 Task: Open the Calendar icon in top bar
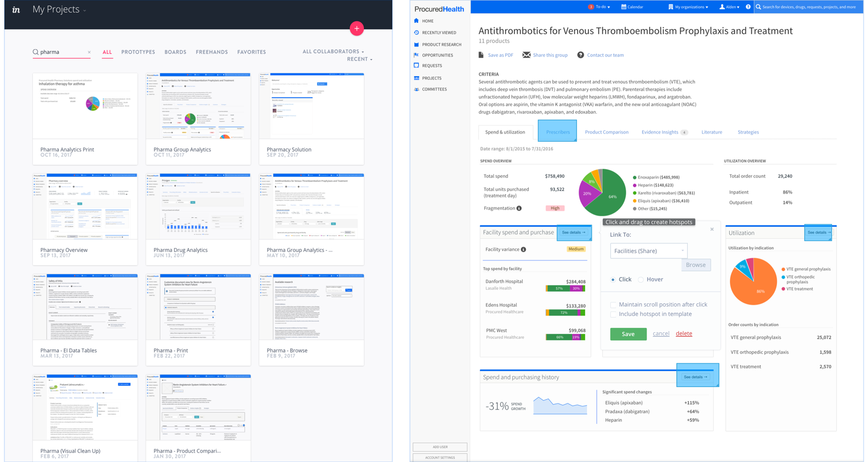pos(624,7)
